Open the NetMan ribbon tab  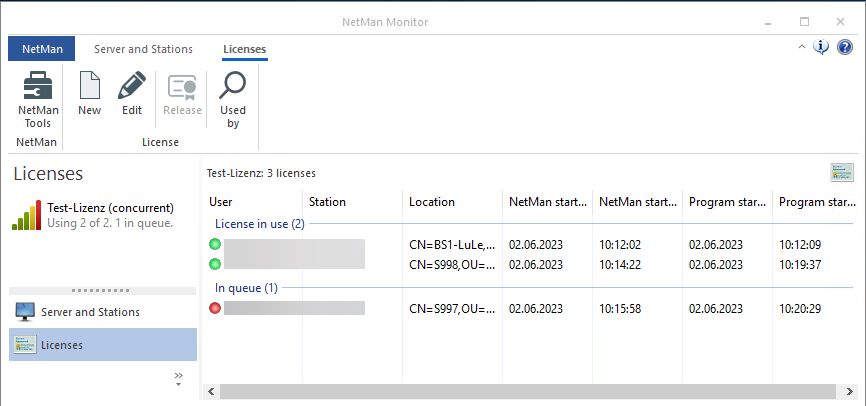(x=41, y=49)
